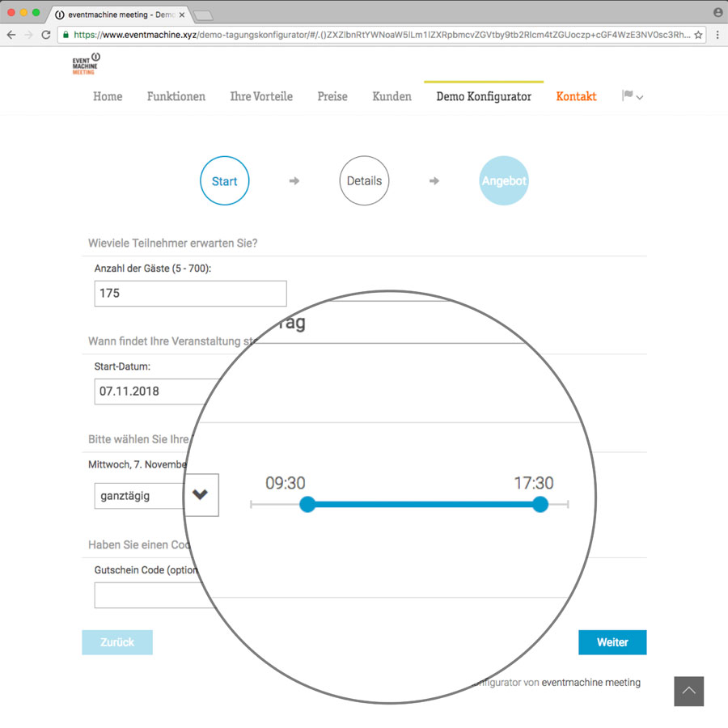
Task: Click the Chrome profile avatar icon
Action: (x=717, y=13)
